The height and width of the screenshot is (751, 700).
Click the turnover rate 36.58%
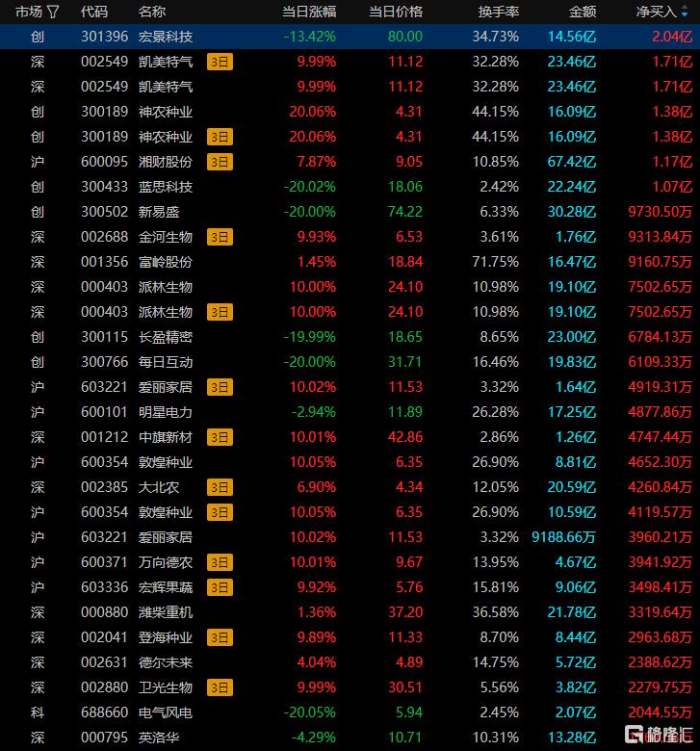coord(496,612)
